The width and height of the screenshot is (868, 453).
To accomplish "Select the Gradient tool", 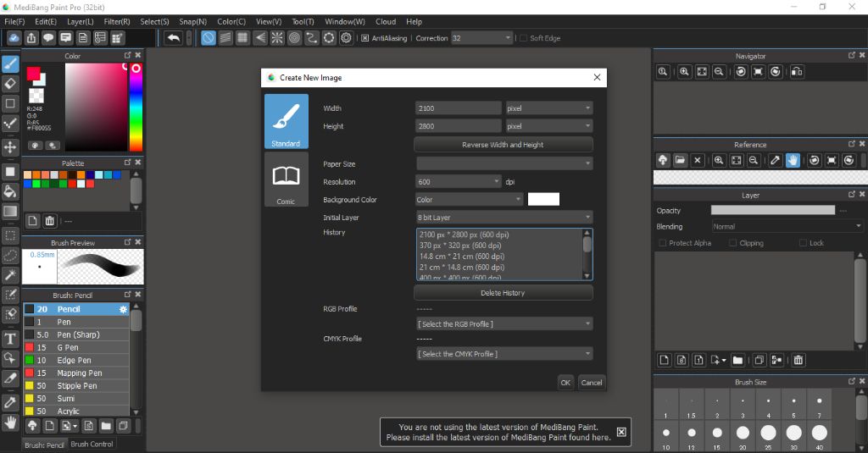I will coord(10,212).
